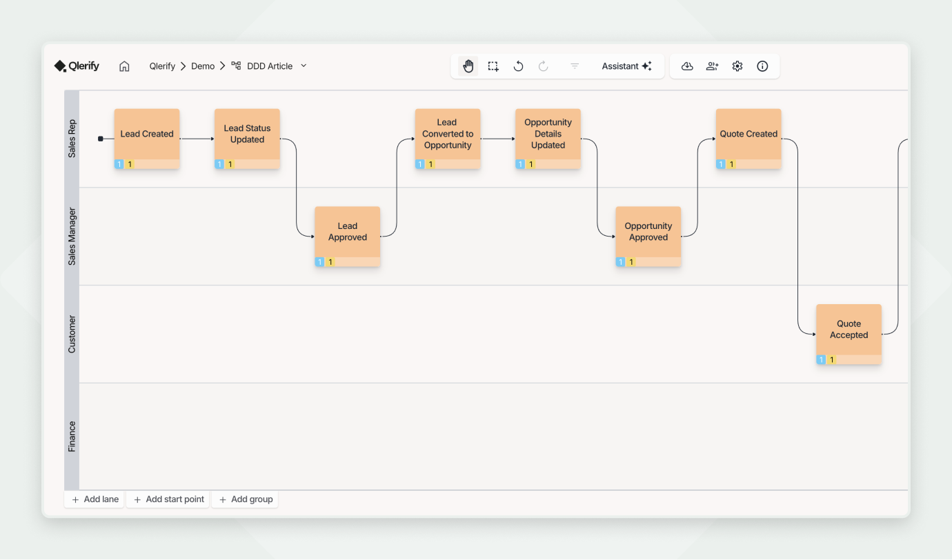Add a start point
This screenshot has height=560, width=952.
tap(168, 499)
